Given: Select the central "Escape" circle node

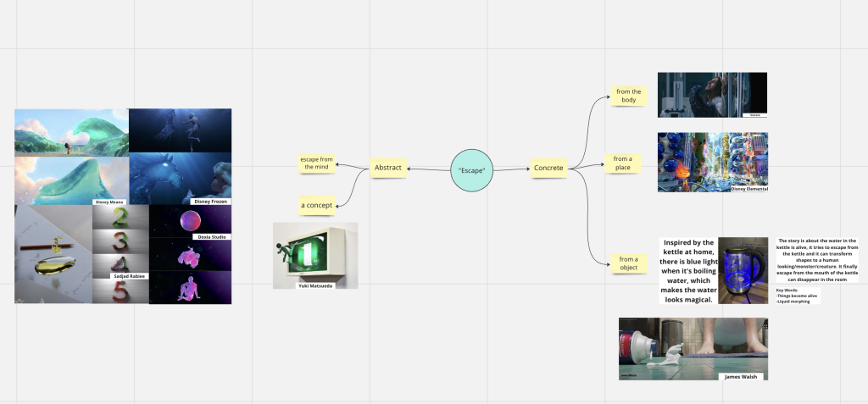Looking at the screenshot, I should (x=471, y=170).
